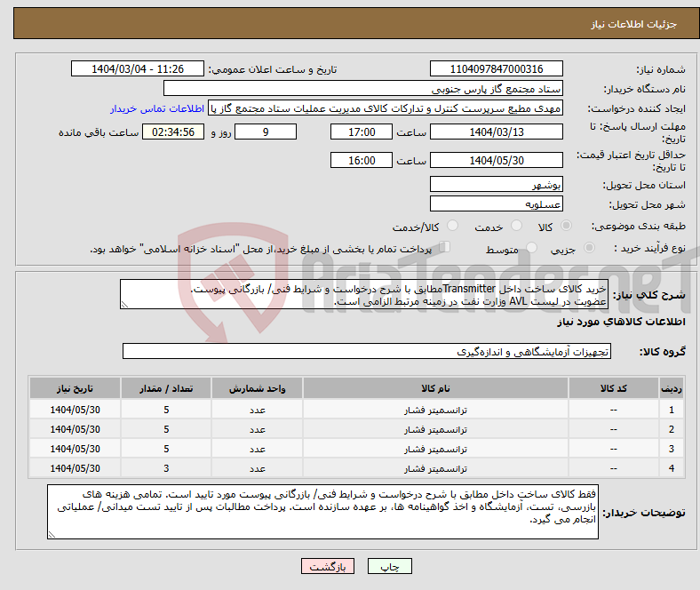Image resolution: width=700 pixels, height=590 pixels.
Task: Click the تعداد / مقدار column header
Action: (x=166, y=388)
